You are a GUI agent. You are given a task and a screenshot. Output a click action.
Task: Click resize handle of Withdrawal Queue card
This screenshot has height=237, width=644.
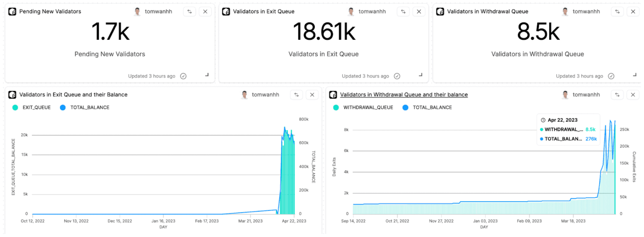[x=634, y=75]
